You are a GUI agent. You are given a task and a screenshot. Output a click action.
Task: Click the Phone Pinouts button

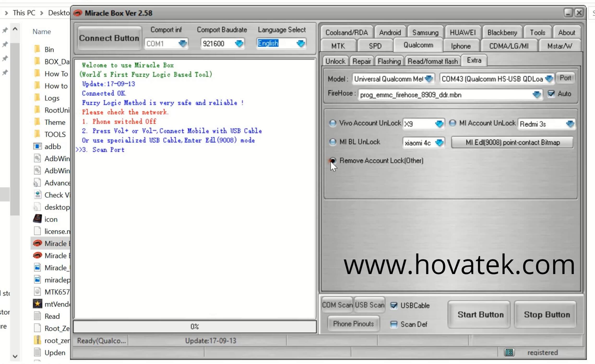coord(353,324)
